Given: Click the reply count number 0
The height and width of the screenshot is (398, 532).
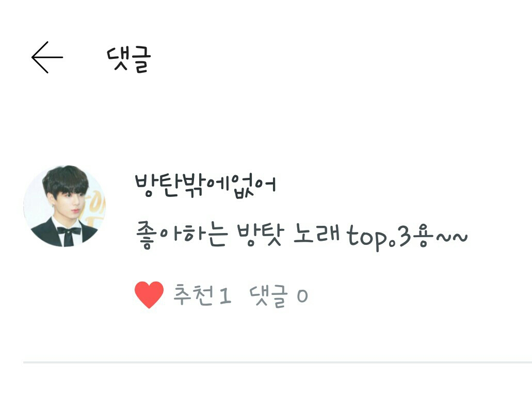Looking at the screenshot, I should (x=302, y=296).
